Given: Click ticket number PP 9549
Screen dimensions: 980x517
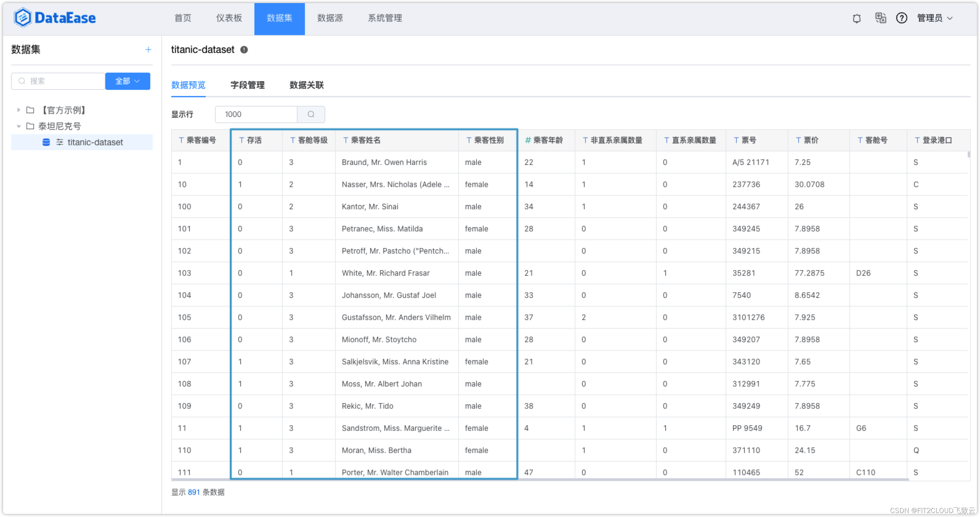Looking at the screenshot, I should [x=747, y=428].
